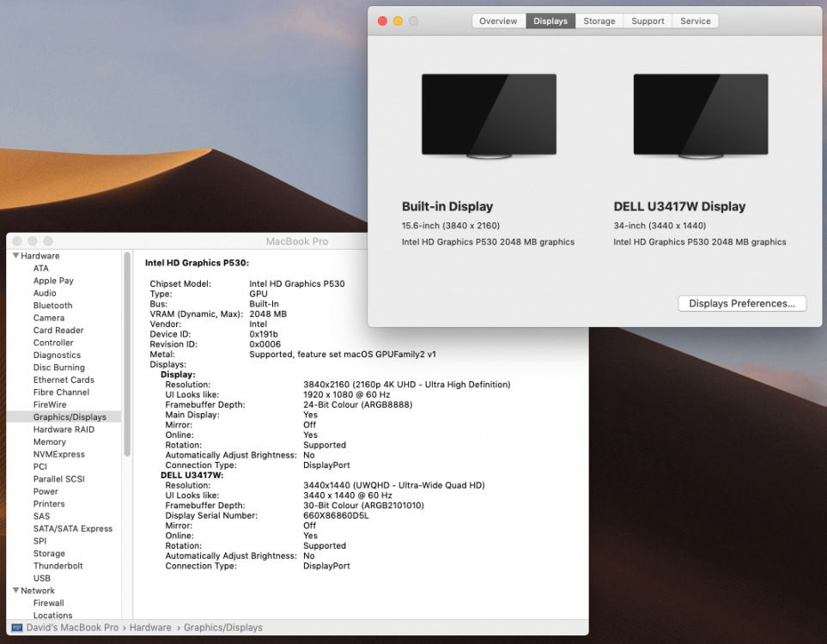The image size is (827, 644).
Task: Open Displays Preferences button
Action: (742, 303)
